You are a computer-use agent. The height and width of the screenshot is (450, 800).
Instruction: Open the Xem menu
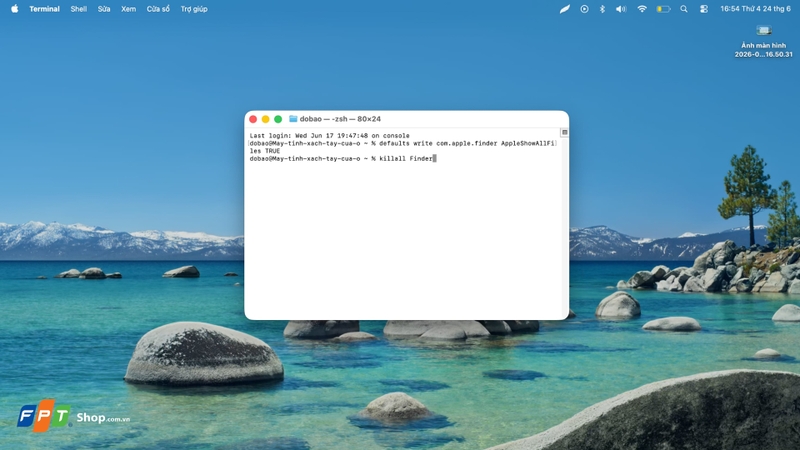tap(129, 9)
